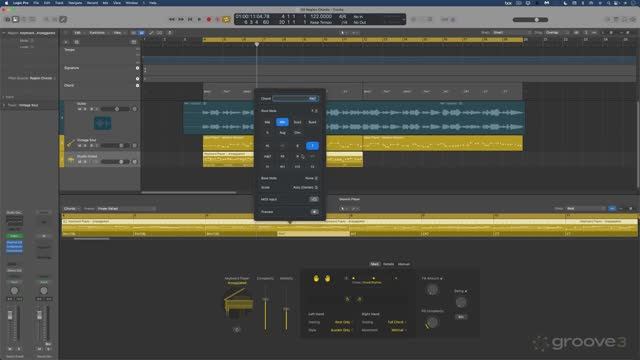
Task: Click the Swing knob
Action: (x=461, y=302)
